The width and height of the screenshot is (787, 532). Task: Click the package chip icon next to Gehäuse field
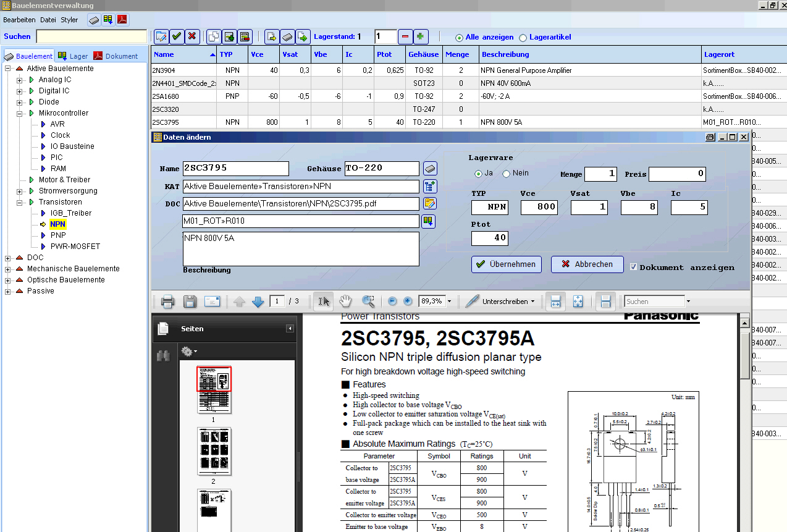(430, 168)
